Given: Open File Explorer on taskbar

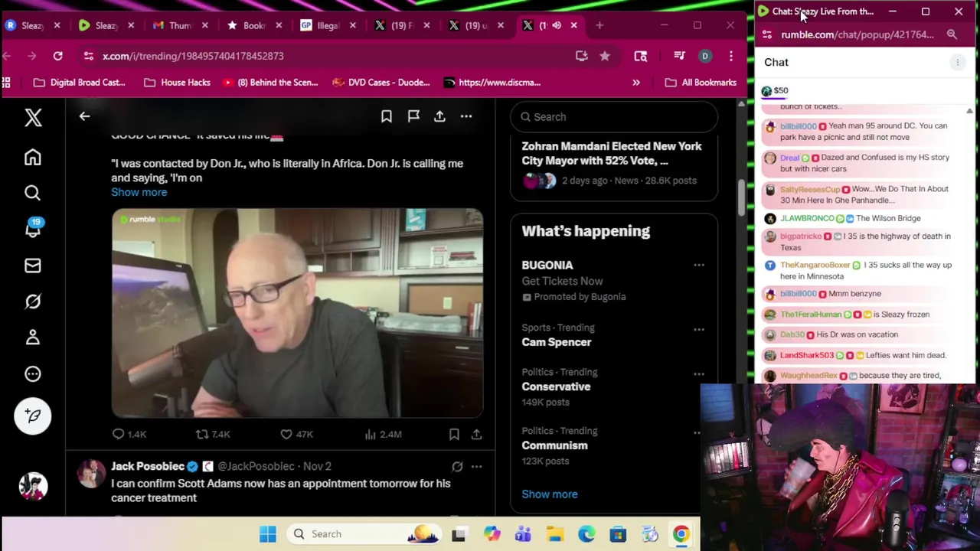Looking at the screenshot, I should (555, 534).
